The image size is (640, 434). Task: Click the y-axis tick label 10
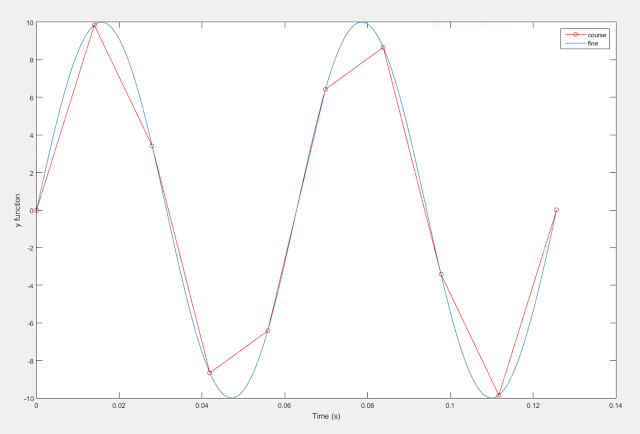[x=30, y=22]
